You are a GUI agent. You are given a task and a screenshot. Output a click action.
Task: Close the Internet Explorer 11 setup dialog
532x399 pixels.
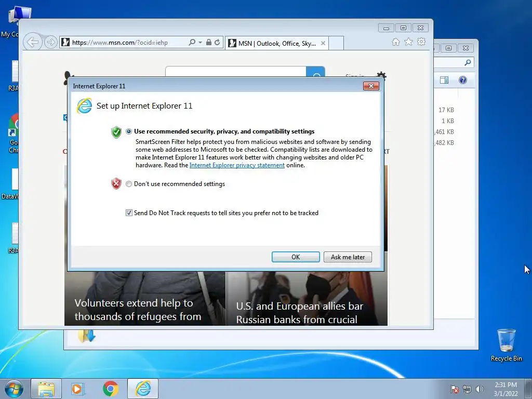point(371,86)
